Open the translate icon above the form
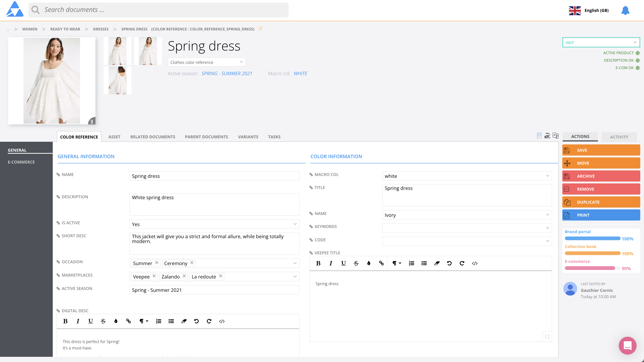644x362 pixels. [555, 136]
